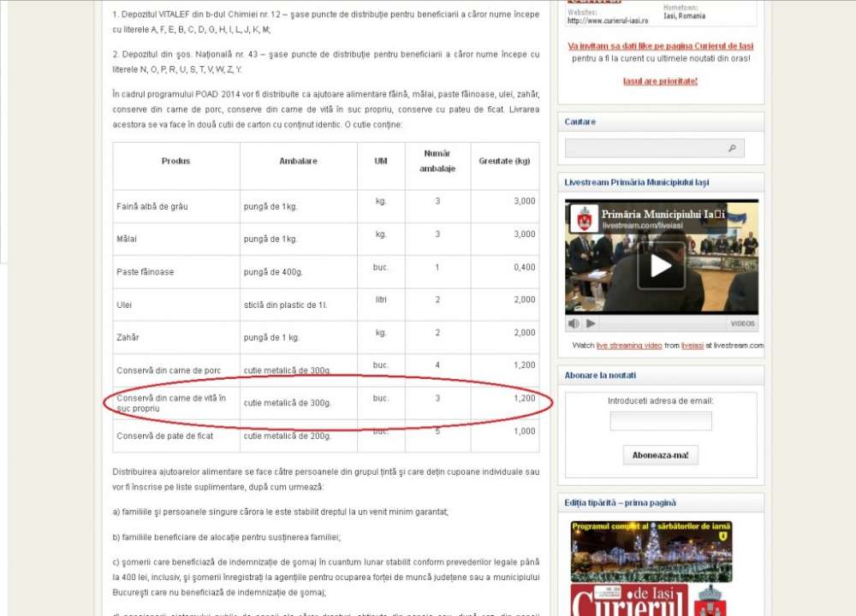
Task: Select the weight value '1,000'
Action: (525, 431)
